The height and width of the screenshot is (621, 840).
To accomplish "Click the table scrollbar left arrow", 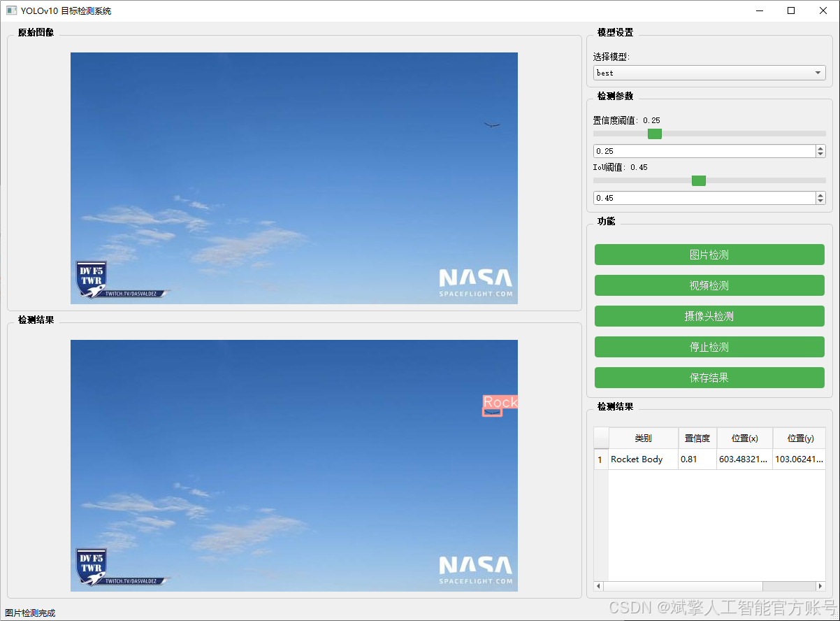I will [x=599, y=586].
